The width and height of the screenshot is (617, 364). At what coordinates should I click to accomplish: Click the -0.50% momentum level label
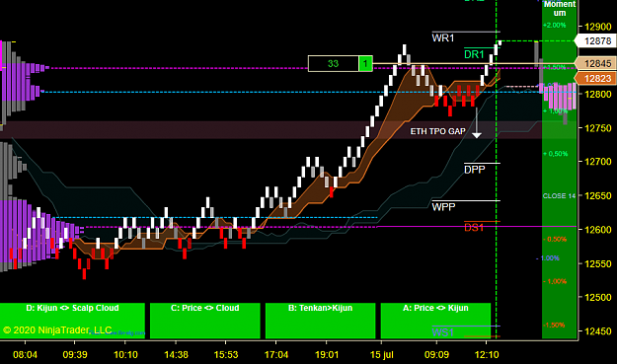[x=555, y=240]
